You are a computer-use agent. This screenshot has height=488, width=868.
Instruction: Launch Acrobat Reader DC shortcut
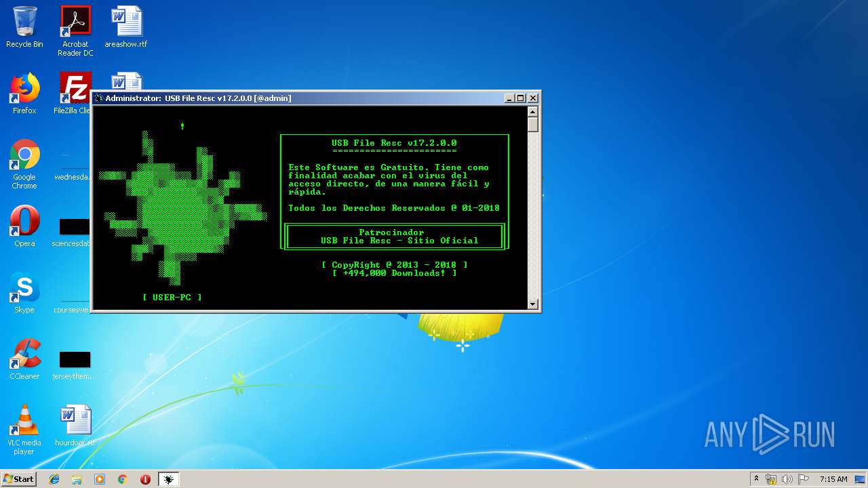(75, 31)
